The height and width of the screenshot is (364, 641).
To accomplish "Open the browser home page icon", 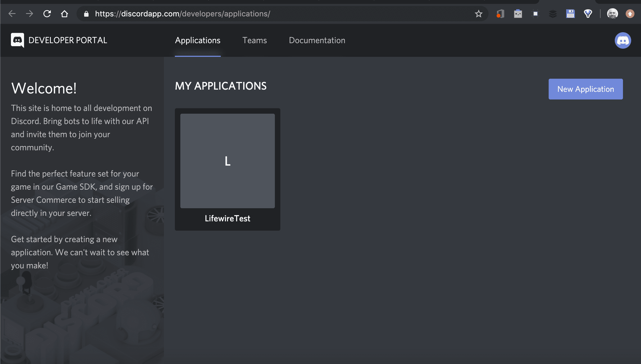I will [64, 14].
